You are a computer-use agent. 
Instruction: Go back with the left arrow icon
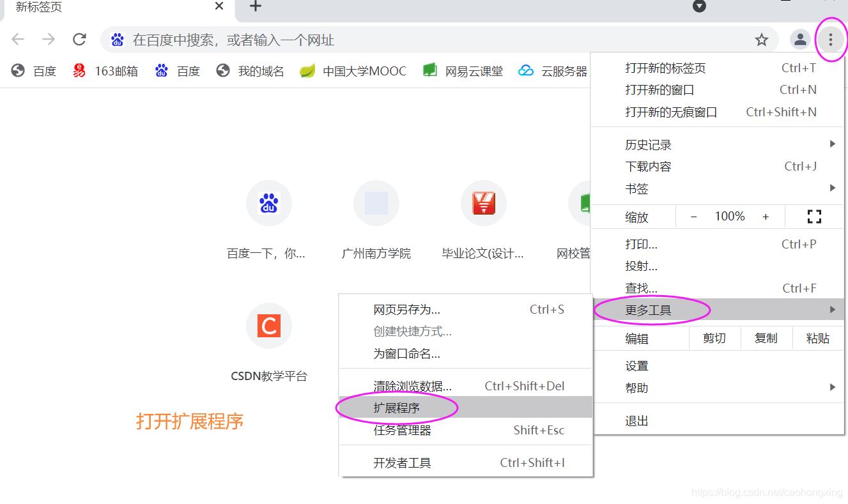(x=18, y=40)
